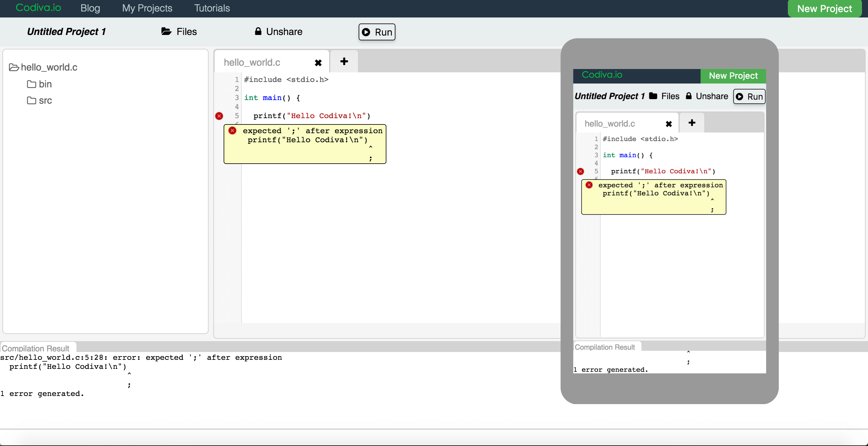The height and width of the screenshot is (446, 868).
Task: Click the My Projects navigation link
Action: pos(146,8)
